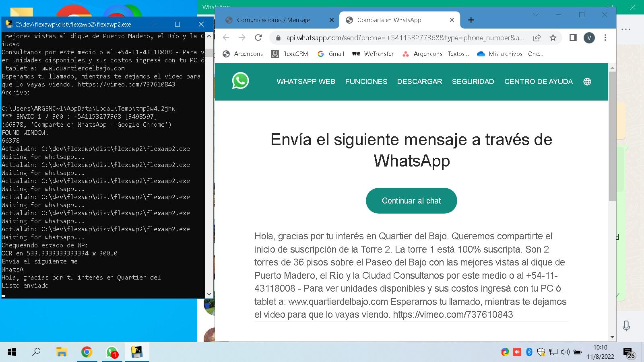
Task: Click the flexawp2 Python icon in taskbar
Action: [137, 352]
